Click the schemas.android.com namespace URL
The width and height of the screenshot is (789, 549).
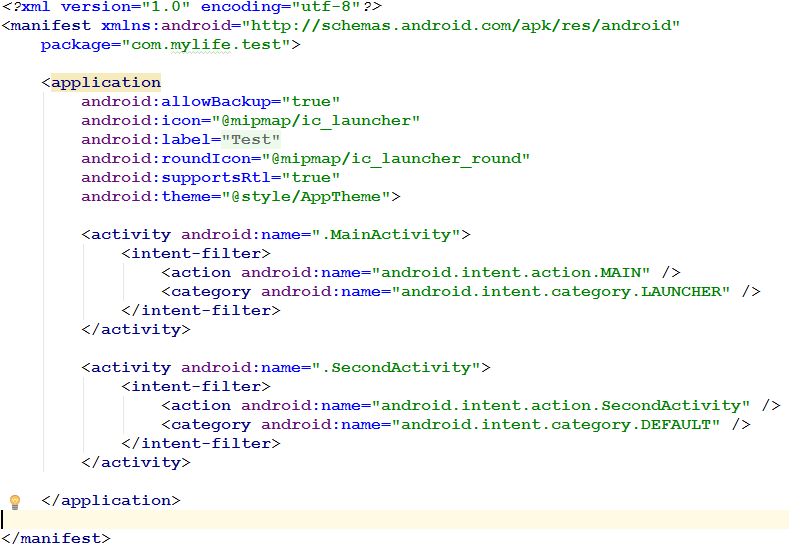click(460, 26)
